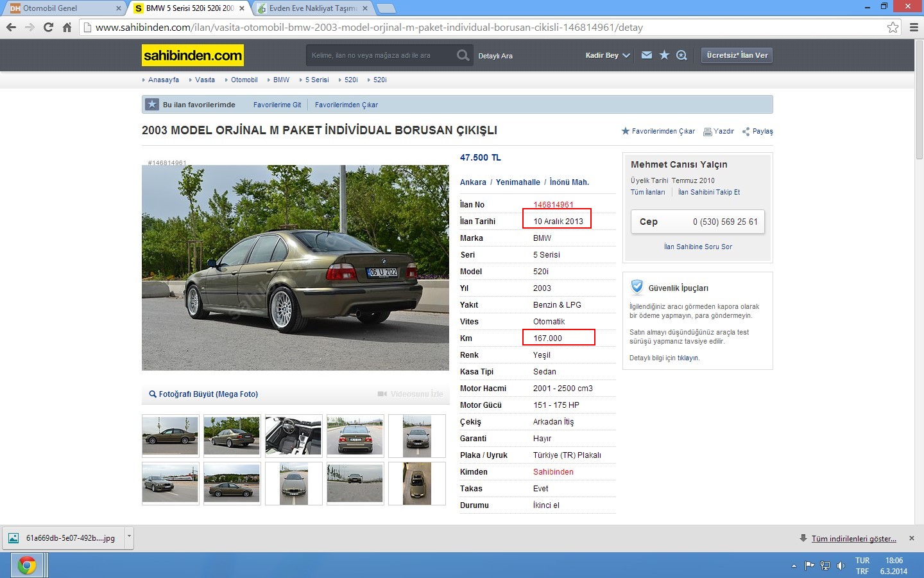Click Detaylı Ara advanced search
924x578 pixels.
pyautogui.click(x=495, y=56)
